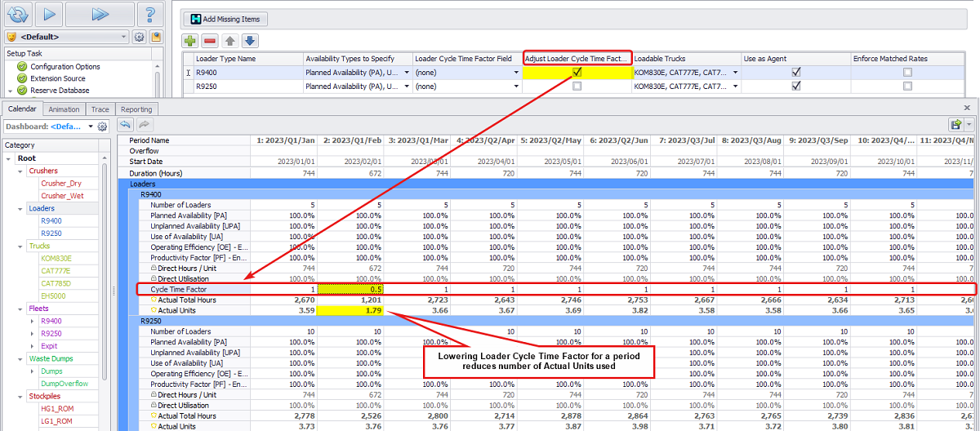980x431 pixels.
Task: Switch to the Reporting tab
Action: [136, 109]
